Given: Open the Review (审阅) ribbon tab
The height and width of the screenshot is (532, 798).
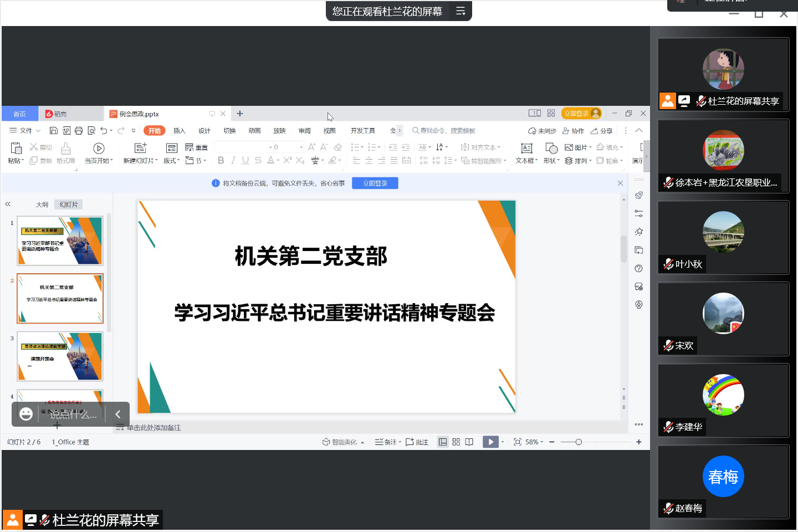Looking at the screenshot, I should pos(304,131).
